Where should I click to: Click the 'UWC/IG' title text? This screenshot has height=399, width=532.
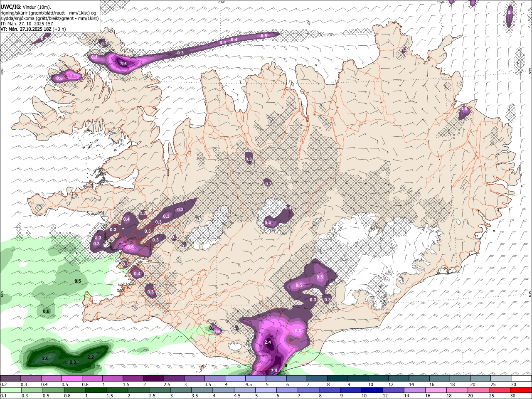[x=10, y=7]
